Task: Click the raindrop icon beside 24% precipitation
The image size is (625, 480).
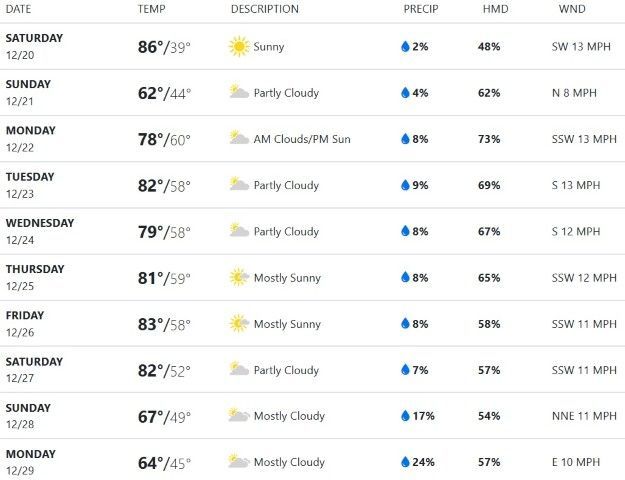Action: coord(405,462)
